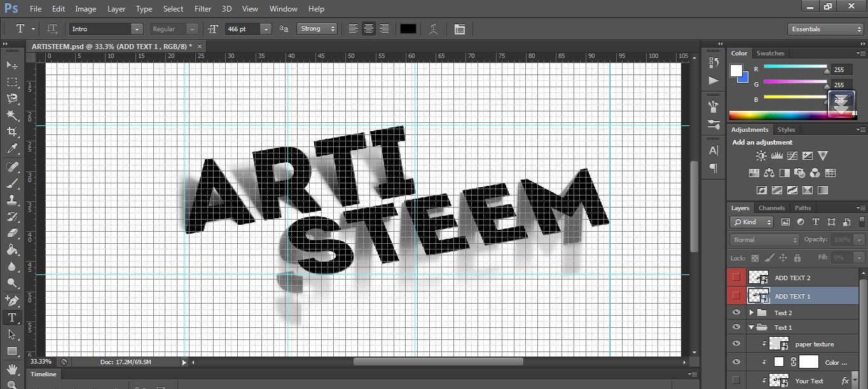This screenshot has width=868, height=389.
Task: Show the ADD TEXT 2 layer
Action: tap(736, 278)
